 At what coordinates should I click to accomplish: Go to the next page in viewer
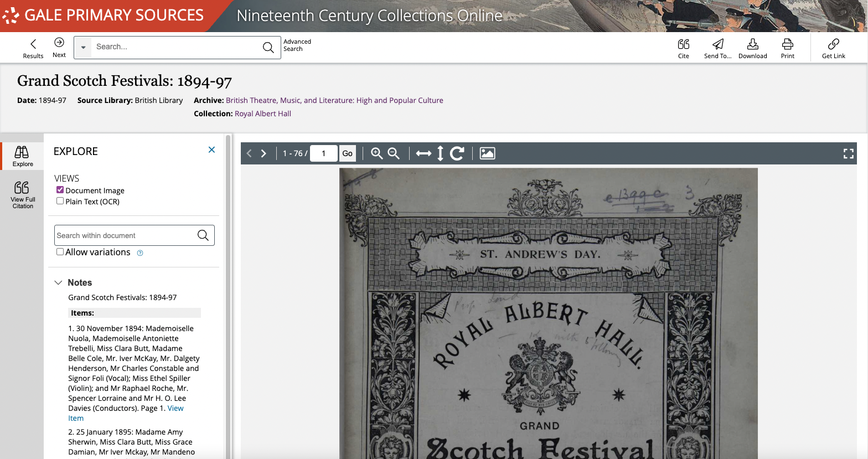click(x=263, y=153)
